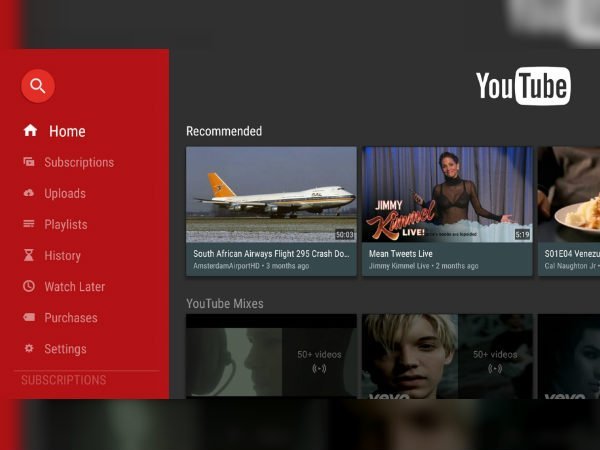
Task: Open the first YouTube Mixes playlist
Action: point(271,357)
